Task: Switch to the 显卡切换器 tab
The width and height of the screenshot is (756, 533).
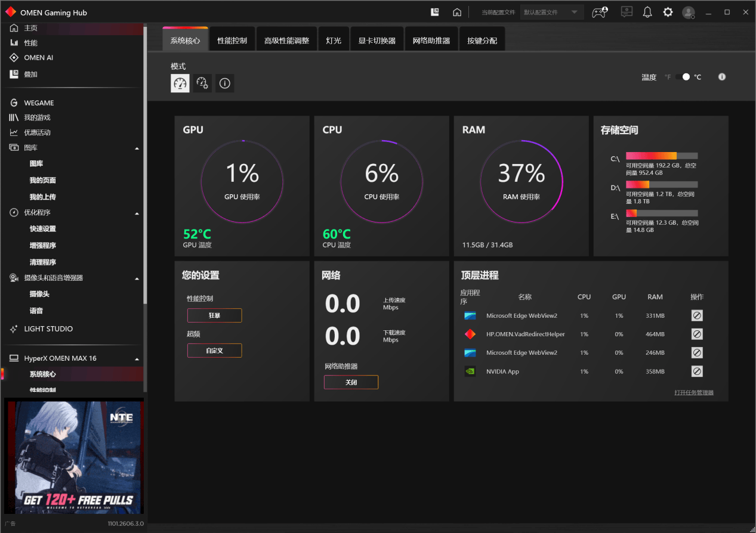Action: [x=377, y=41]
